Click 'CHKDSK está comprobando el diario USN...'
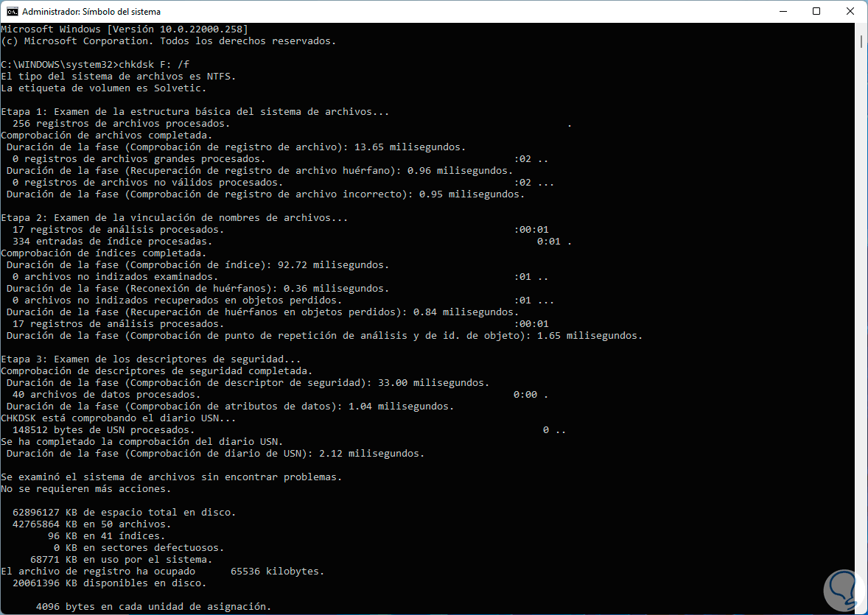Screen dimensions: 868x615 119,418
